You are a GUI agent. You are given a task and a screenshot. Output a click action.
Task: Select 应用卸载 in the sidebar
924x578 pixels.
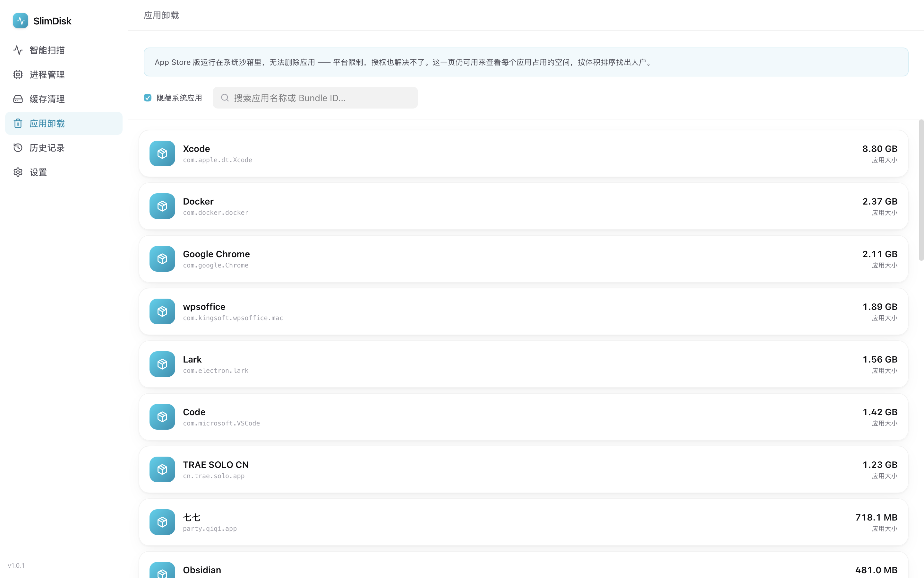point(64,124)
